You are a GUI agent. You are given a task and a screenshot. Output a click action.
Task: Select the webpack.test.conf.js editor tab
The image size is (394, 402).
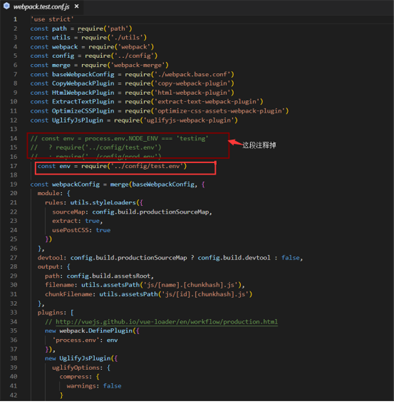tap(41, 6)
